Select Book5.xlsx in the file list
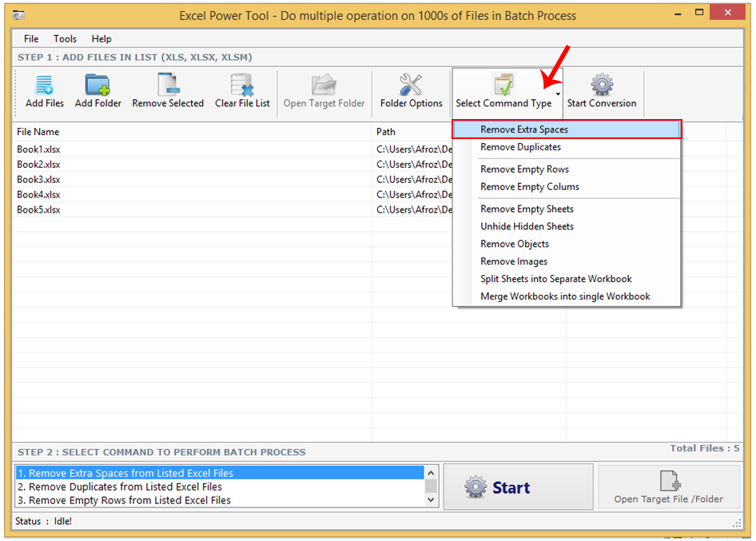Image resolution: width=756 pixels, height=541 pixels. (38, 209)
